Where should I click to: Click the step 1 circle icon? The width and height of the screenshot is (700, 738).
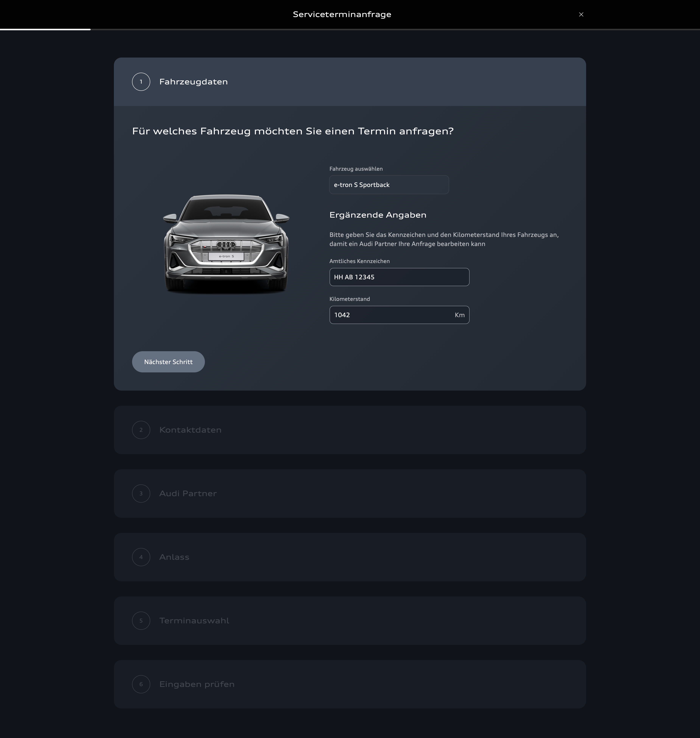tap(141, 82)
